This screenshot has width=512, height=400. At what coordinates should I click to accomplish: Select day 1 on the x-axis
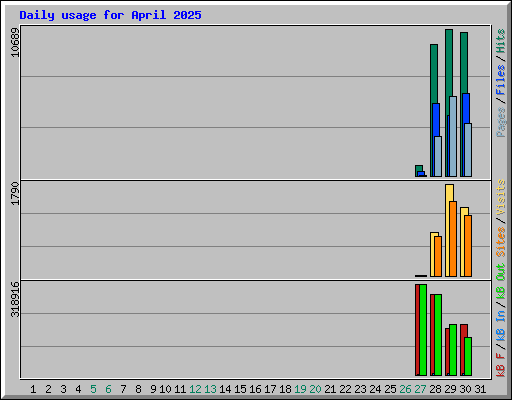tap(33, 389)
